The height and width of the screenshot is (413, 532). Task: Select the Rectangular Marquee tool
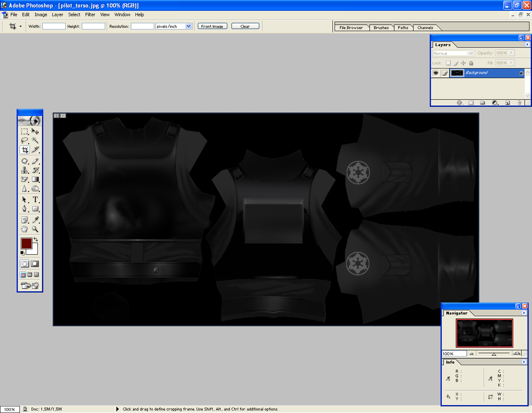25,131
